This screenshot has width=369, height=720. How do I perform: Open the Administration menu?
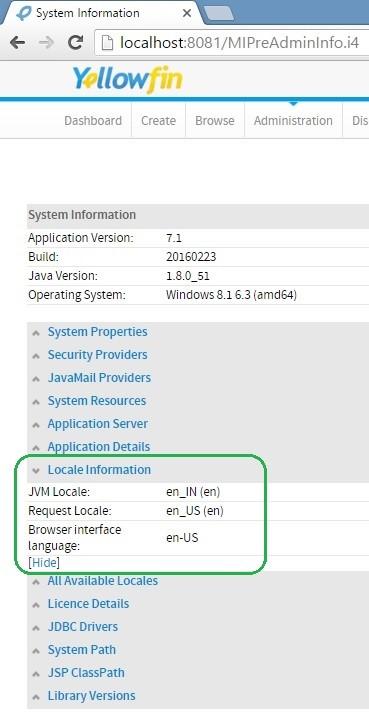(x=293, y=120)
